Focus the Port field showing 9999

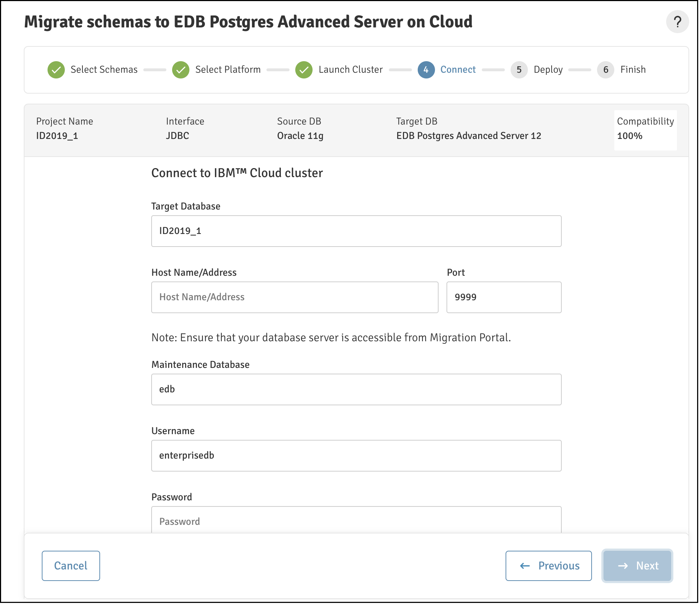point(504,297)
